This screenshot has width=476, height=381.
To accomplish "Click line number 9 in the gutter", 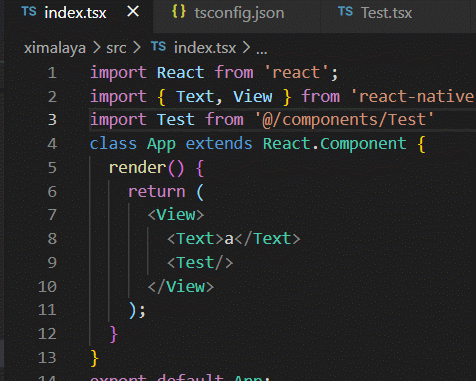I will point(52,263).
